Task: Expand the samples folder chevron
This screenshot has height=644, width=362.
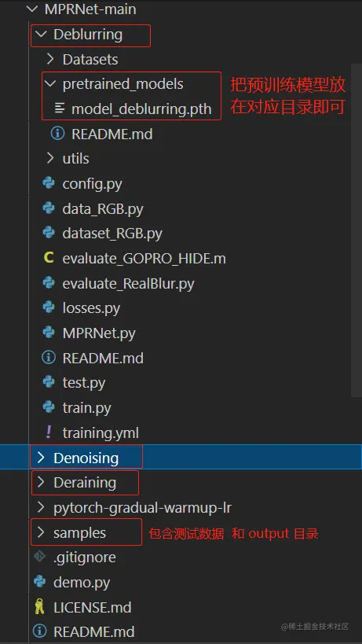Action: pos(41,532)
